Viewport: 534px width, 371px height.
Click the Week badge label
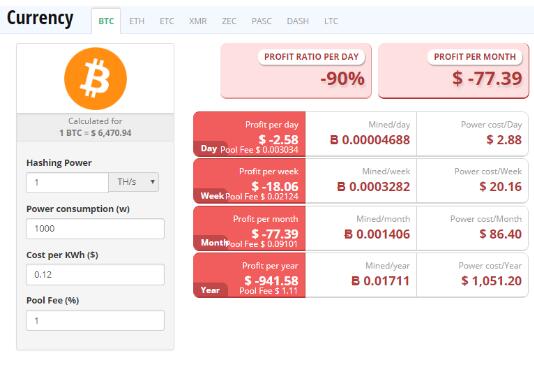point(212,196)
